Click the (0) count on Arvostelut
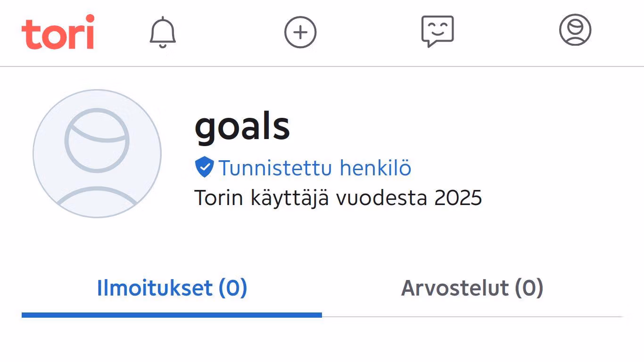The image size is (644, 362). pos(528,288)
